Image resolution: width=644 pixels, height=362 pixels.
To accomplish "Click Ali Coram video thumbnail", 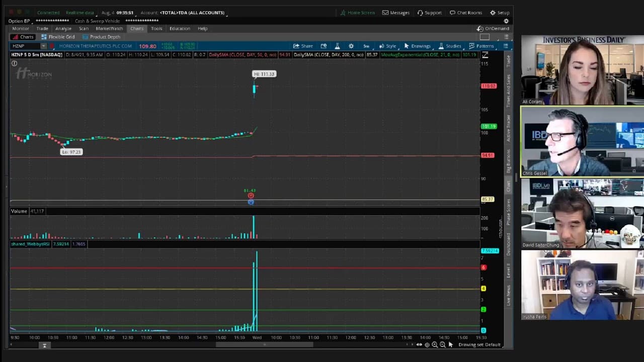I will (x=582, y=70).
